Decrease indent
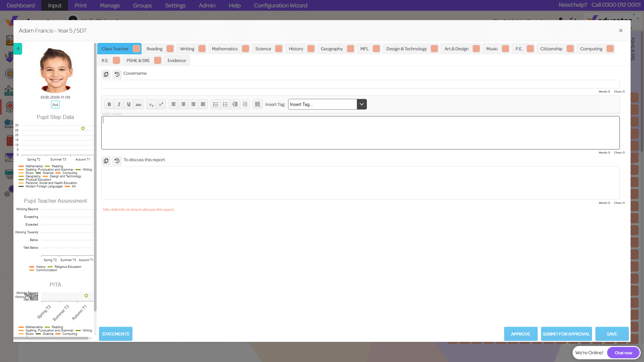644x362 pixels. 245,104
